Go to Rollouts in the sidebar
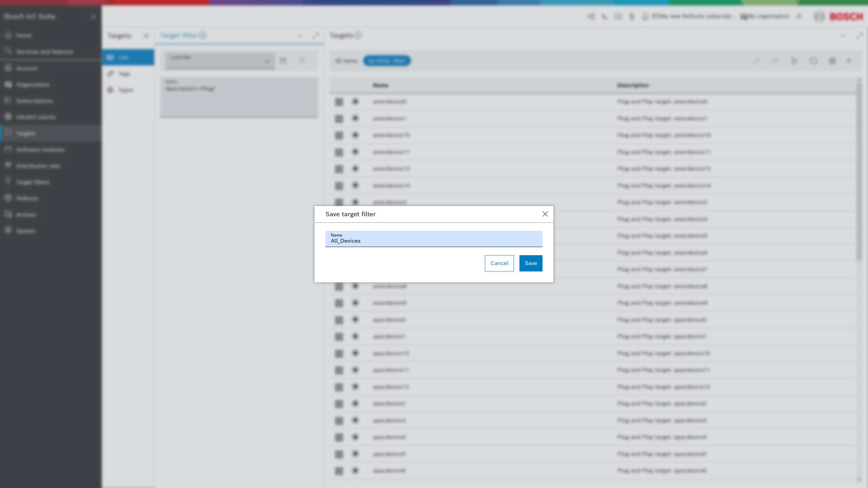This screenshot has height=488, width=868. [27, 198]
